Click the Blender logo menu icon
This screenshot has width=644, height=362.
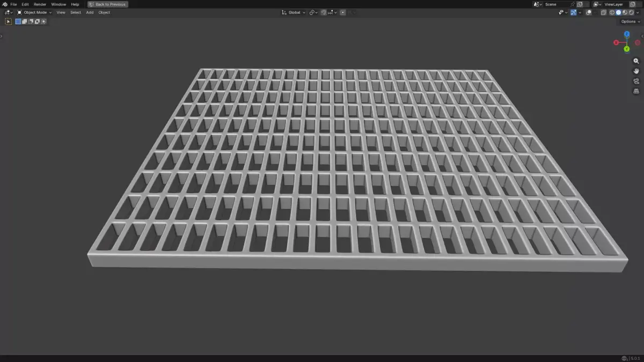coord(4,4)
